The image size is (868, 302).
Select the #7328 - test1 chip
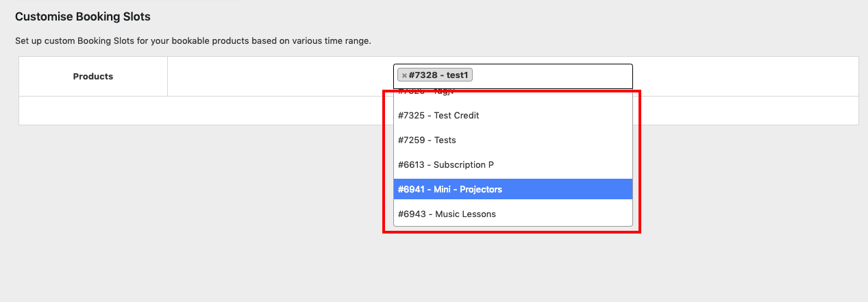(435, 75)
